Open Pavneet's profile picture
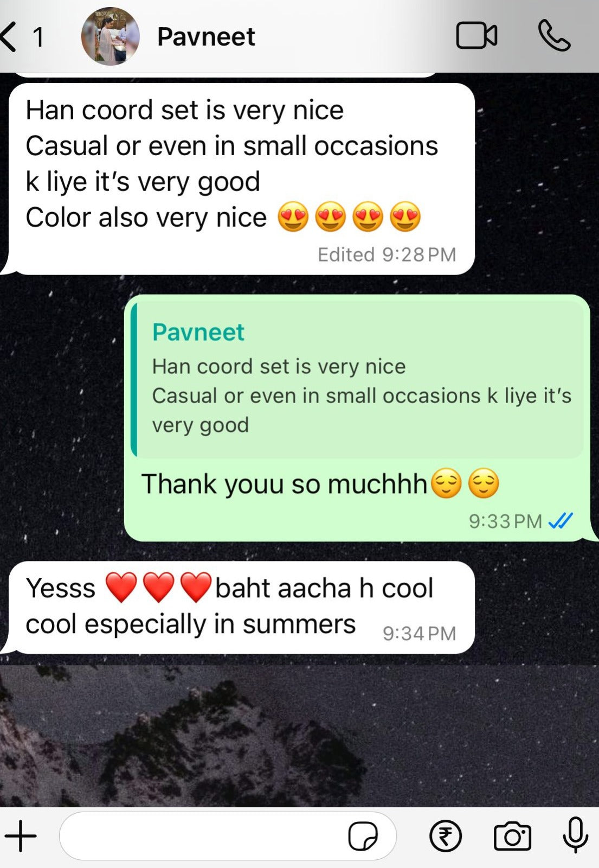Screen dimensions: 599x868 pyautogui.click(x=110, y=36)
